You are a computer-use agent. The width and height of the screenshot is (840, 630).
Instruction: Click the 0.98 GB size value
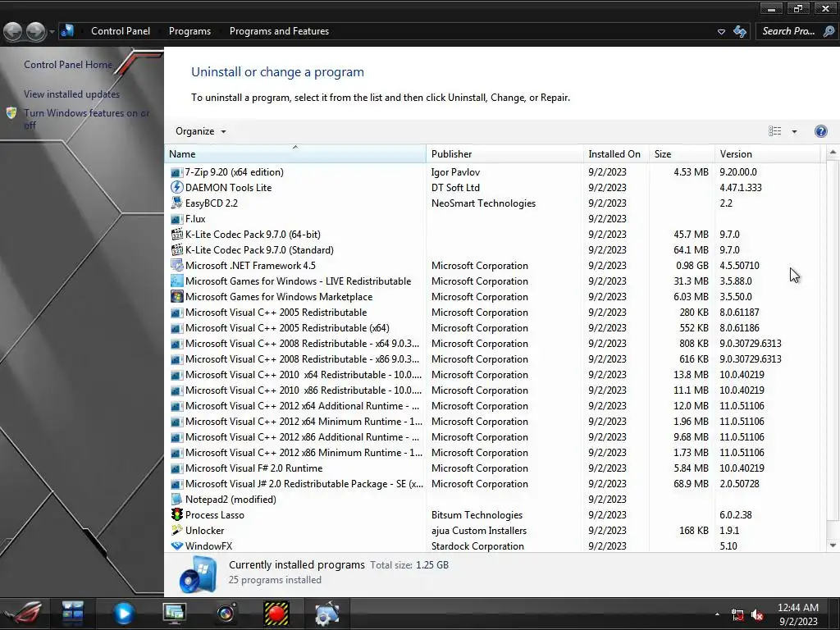tap(692, 266)
